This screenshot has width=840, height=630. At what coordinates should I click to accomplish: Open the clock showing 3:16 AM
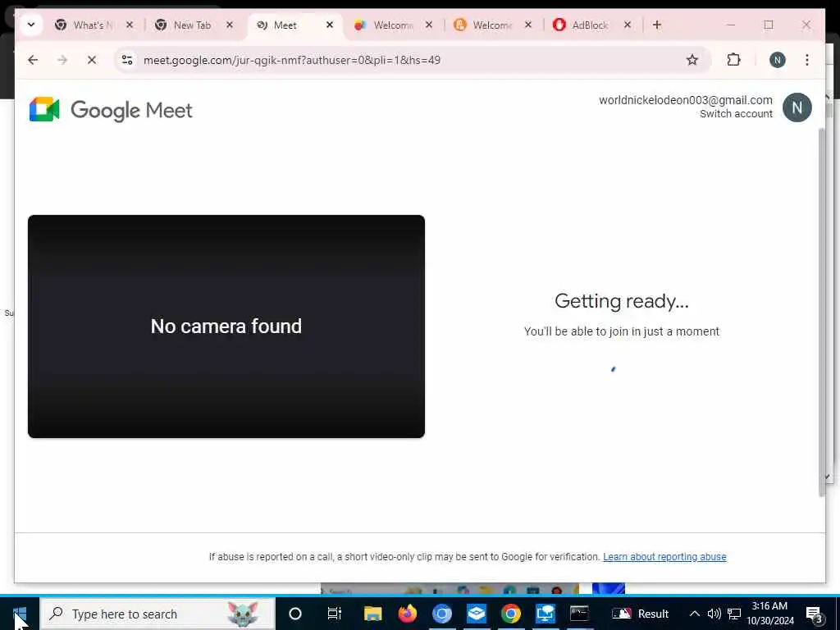tap(770, 614)
